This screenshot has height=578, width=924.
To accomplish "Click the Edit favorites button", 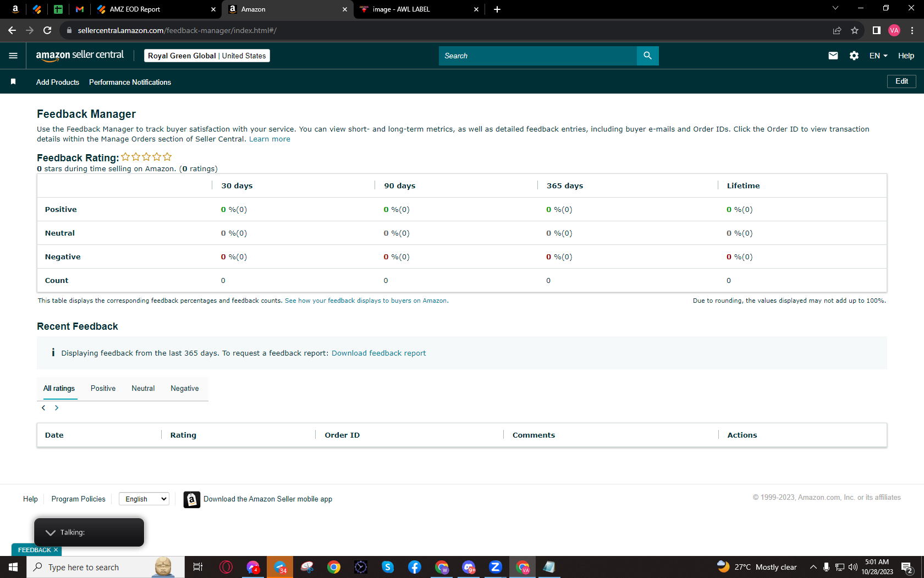I will tap(901, 81).
